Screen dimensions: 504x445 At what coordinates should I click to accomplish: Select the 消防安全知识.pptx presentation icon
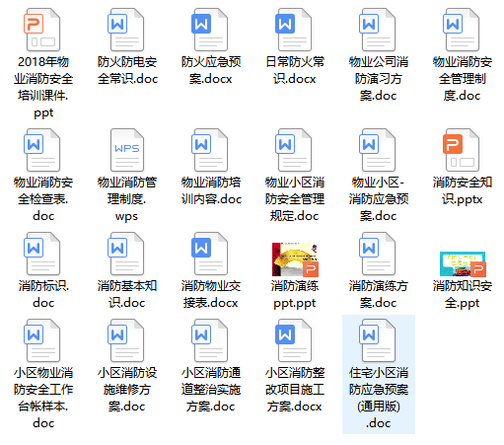click(462, 150)
